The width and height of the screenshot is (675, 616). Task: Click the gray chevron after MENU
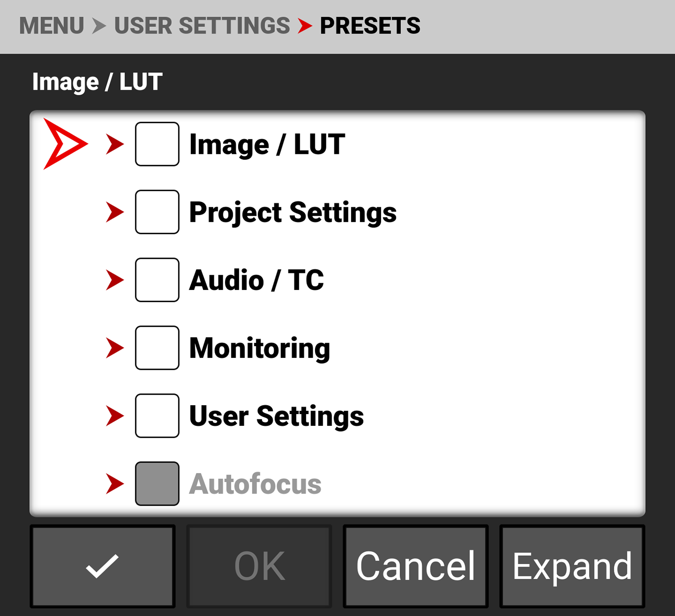[x=99, y=26]
